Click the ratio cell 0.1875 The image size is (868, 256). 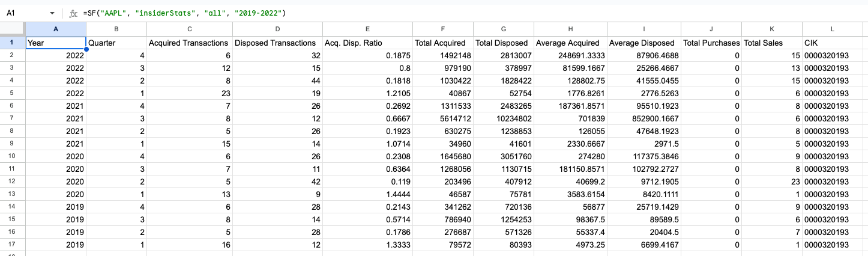pos(367,55)
